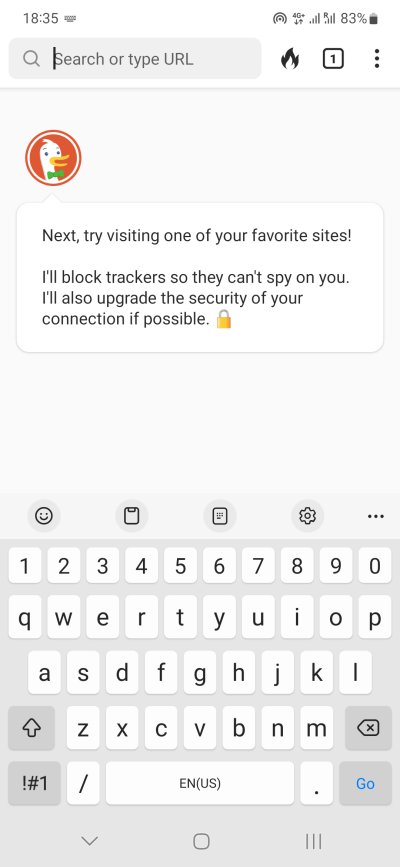Switch keyboard mode with the keypad icon
400x867 pixels.
tap(220, 516)
